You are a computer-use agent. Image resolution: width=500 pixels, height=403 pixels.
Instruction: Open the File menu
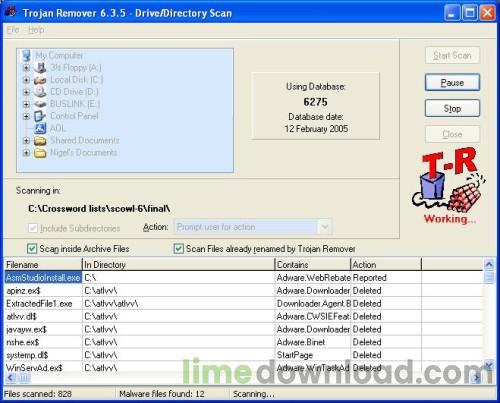click(x=13, y=30)
